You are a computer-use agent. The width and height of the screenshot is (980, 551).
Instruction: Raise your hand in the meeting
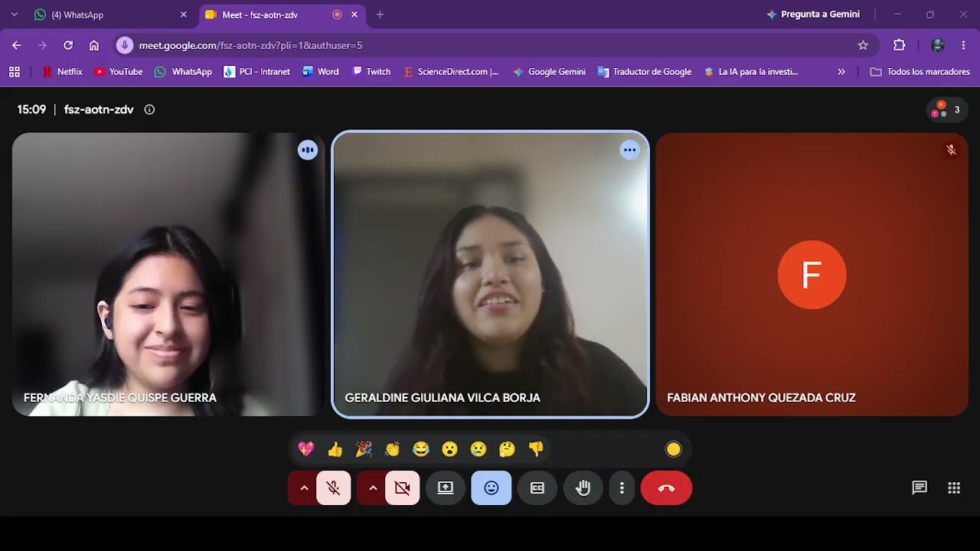point(583,488)
